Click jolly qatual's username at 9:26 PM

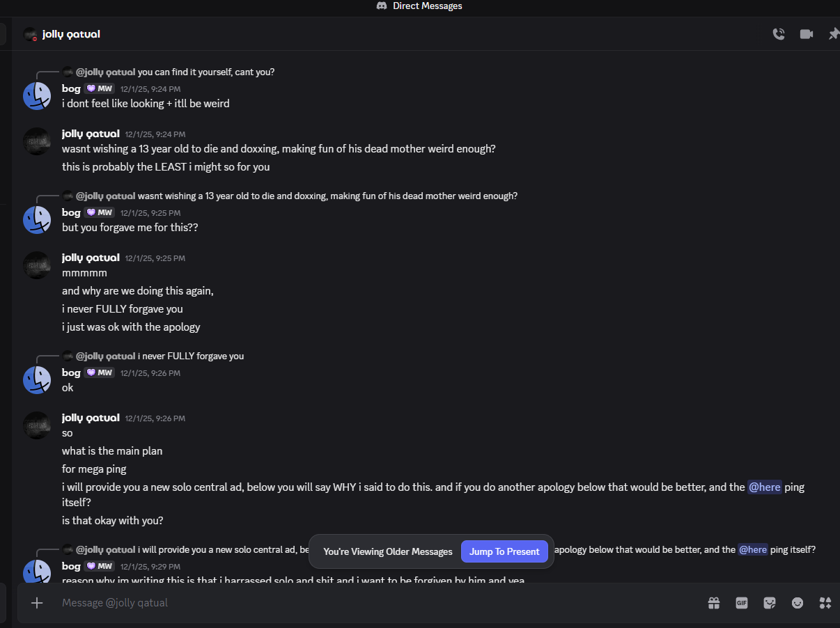point(91,418)
